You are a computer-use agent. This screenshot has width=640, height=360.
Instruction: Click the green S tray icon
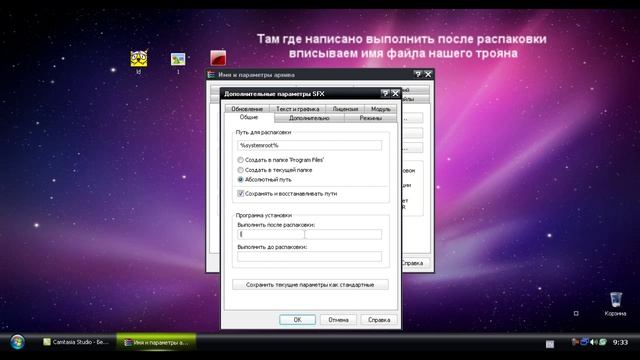603,342
